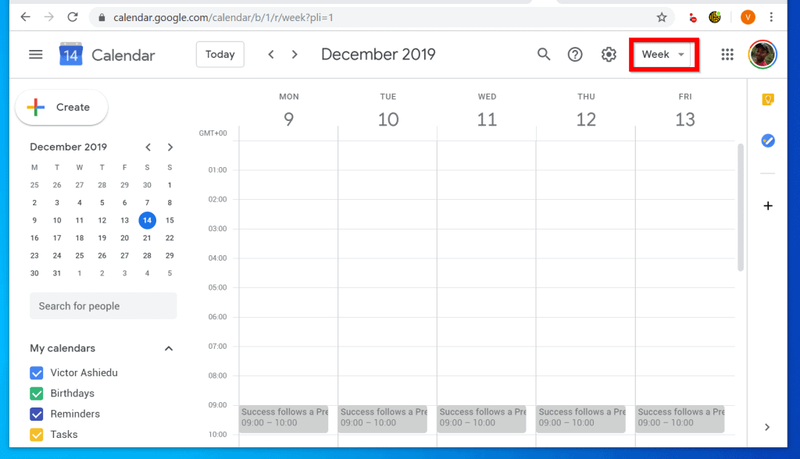Click the 'My calendars' heading text
Image resolution: width=800 pixels, height=459 pixels.
pos(62,348)
